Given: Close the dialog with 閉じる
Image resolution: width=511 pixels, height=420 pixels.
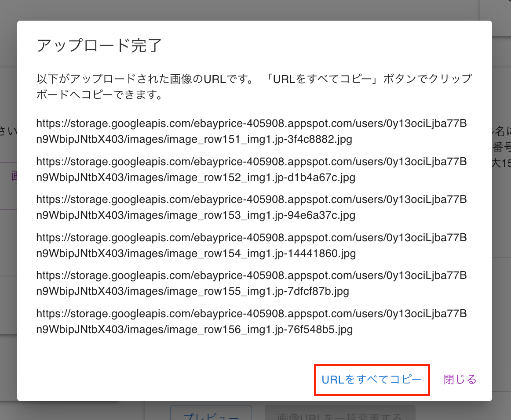Looking at the screenshot, I should point(460,380).
